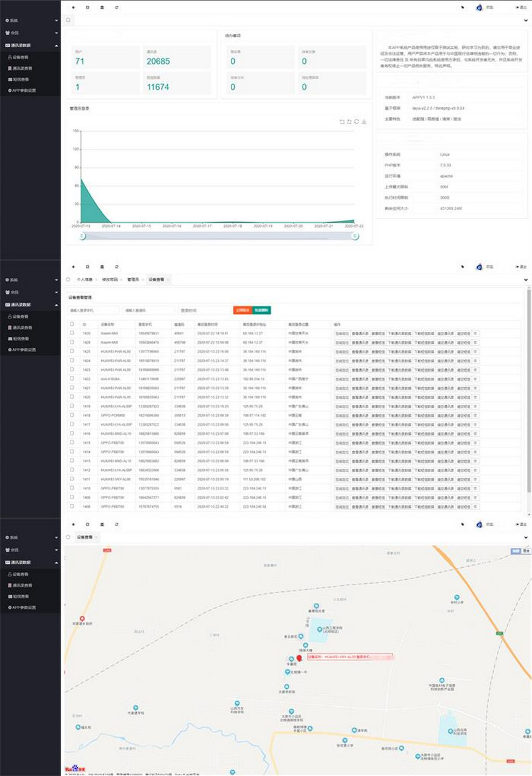The height and width of the screenshot is (776, 532).
Task: Click the refresh icon in top dashboard header
Action: click(116, 7)
